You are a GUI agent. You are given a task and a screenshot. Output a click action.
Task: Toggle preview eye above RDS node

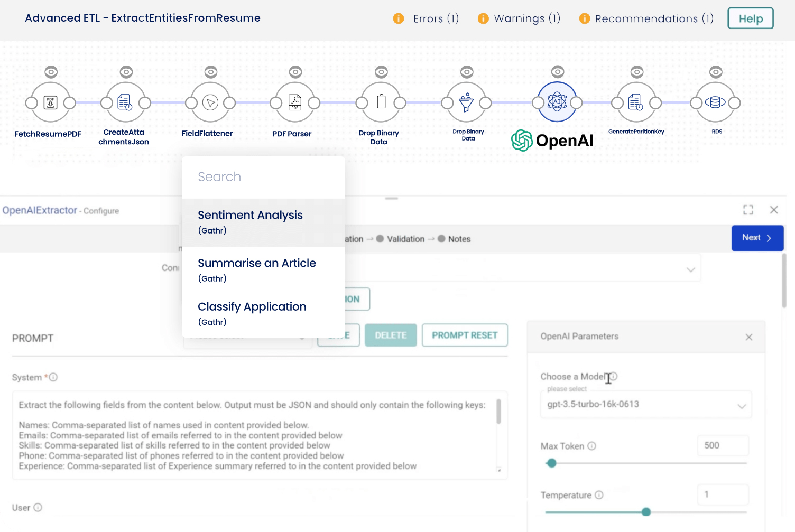[716, 72]
